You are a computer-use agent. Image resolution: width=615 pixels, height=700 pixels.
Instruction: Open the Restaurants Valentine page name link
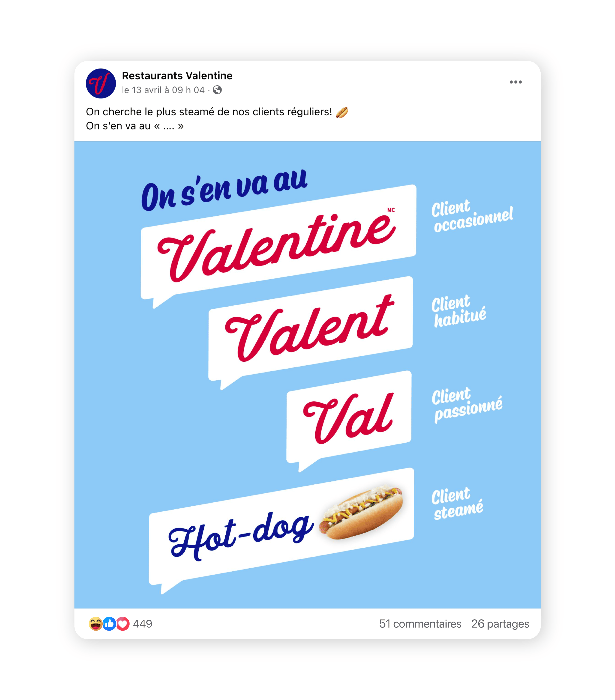tap(177, 76)
